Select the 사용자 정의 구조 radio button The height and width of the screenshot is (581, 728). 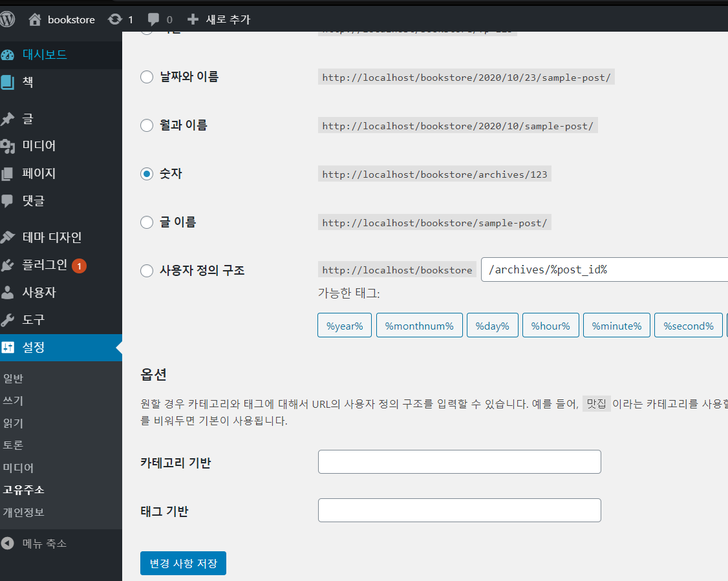147,271
